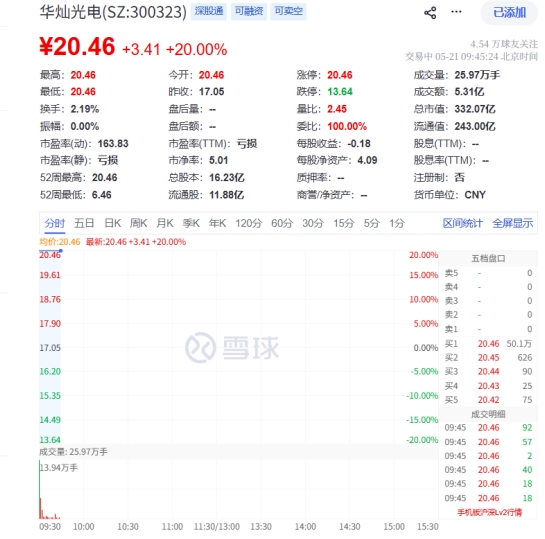Screen dimensions: 545x539
Task: Switch to the 五日 tab
Action: [84, 223]
